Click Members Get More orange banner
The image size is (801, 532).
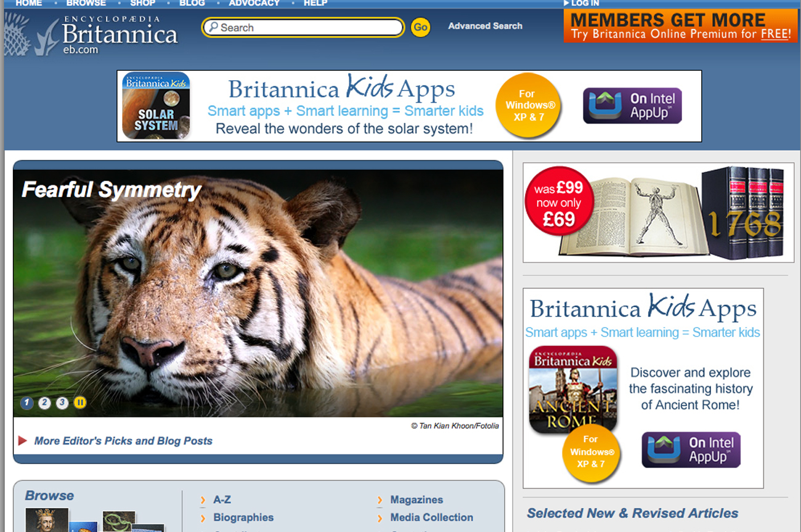[x=680, y=26]
